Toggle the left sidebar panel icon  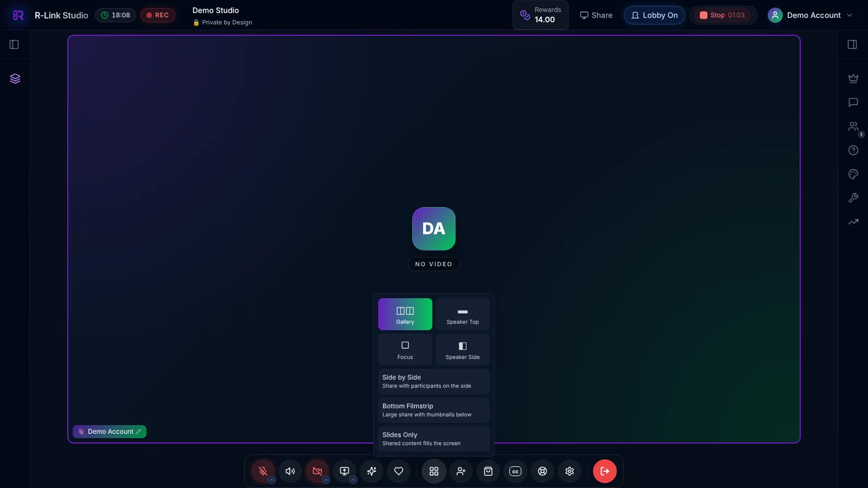(15, 44)
